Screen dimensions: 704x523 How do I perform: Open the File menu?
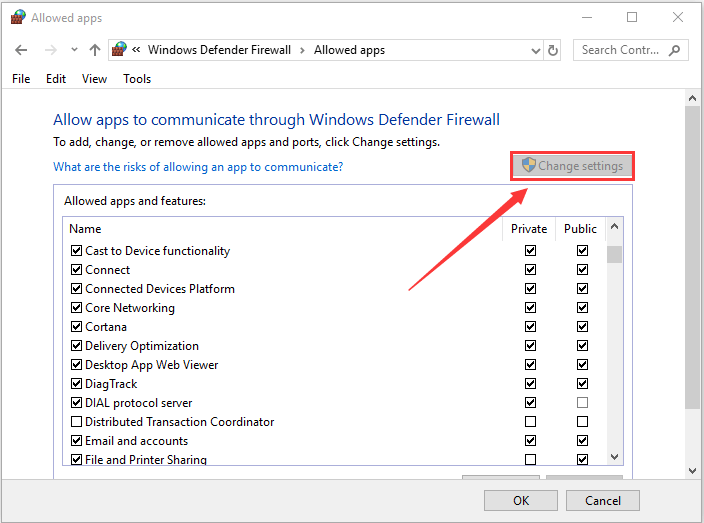[21, 79]
